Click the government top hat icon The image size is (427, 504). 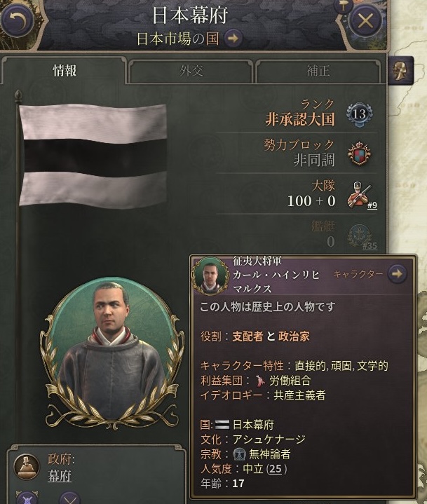(27, 467)
